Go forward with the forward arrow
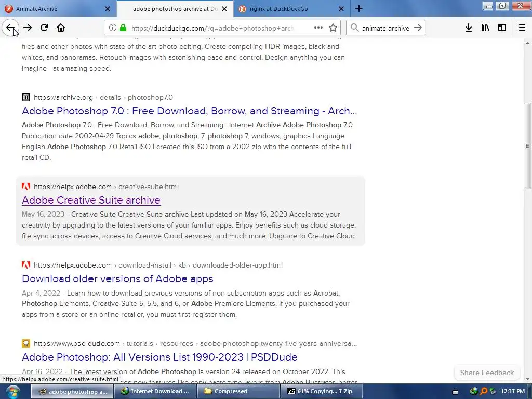 click(28, 28)
